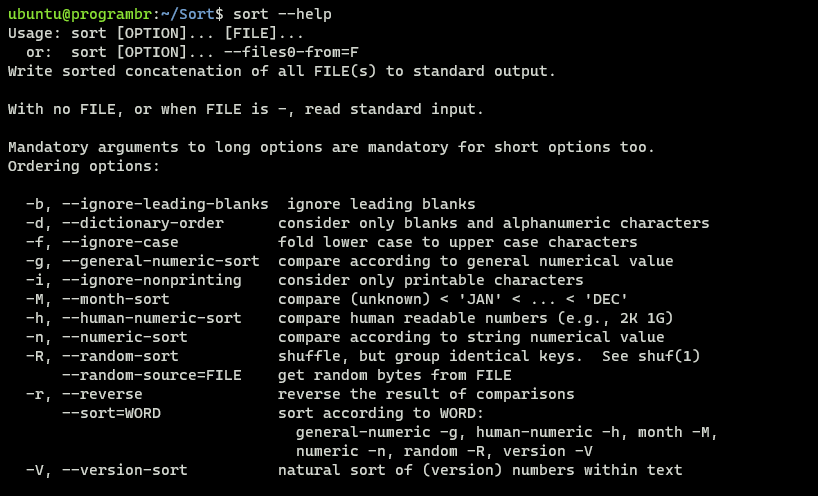The height and width of the screenshot is (496, 818).
Task: Click the --random-sort option text
Action: (x=121, y=356)
